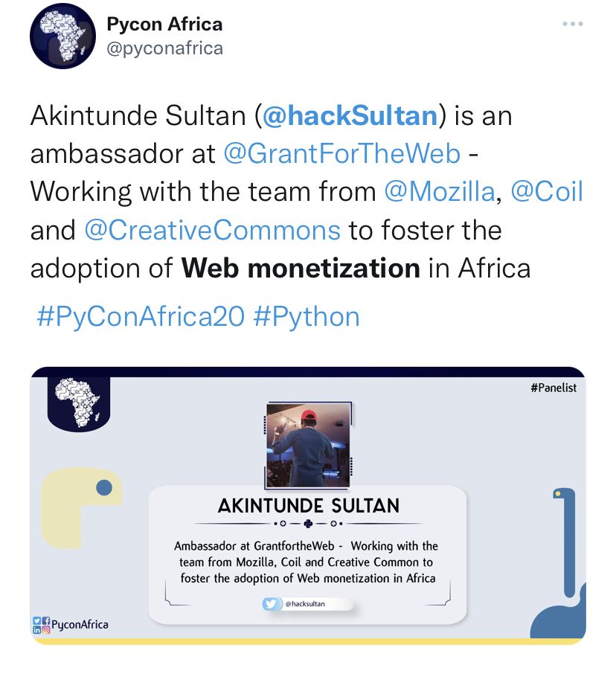Open the @CreativeCommons mention

[213, 230]
